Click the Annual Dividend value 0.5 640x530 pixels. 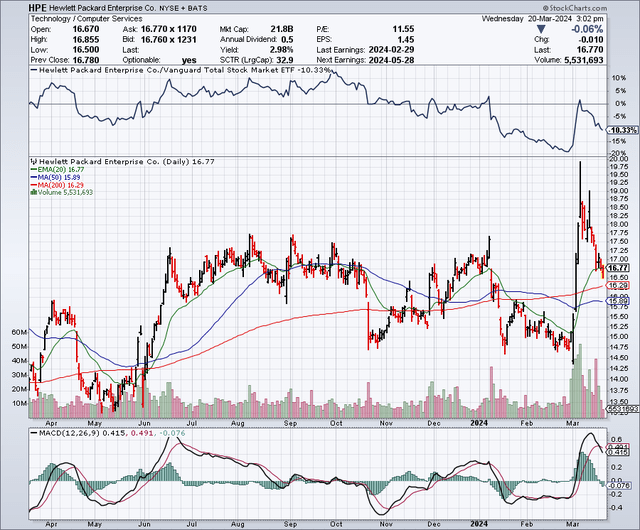click(287, 39)
